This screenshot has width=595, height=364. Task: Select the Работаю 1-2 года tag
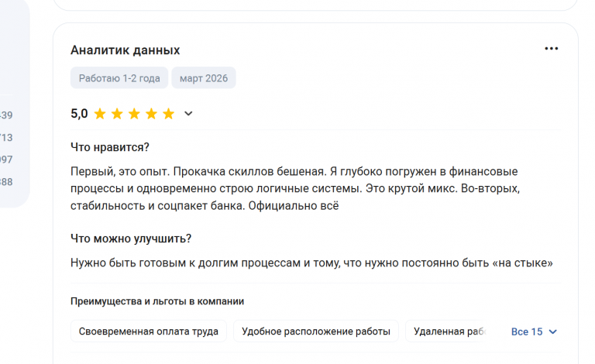(119, 78)
